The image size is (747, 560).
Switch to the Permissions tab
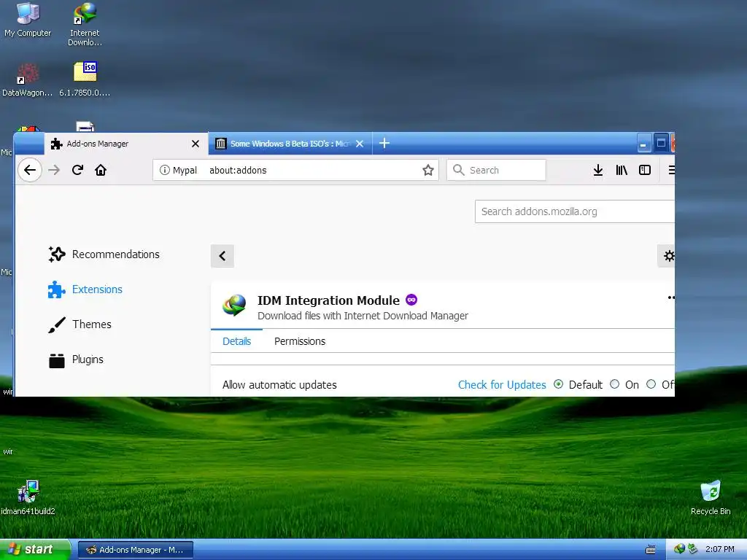(x=300, y=341)
